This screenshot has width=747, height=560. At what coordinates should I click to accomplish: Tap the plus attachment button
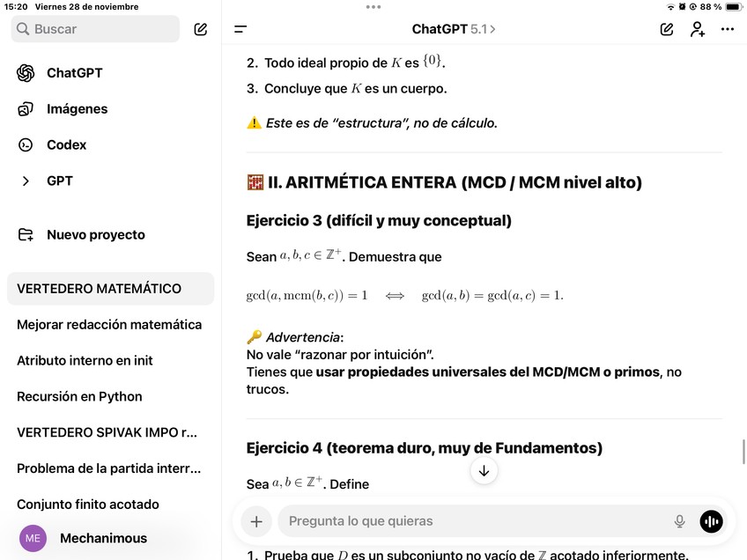(256, 521)
